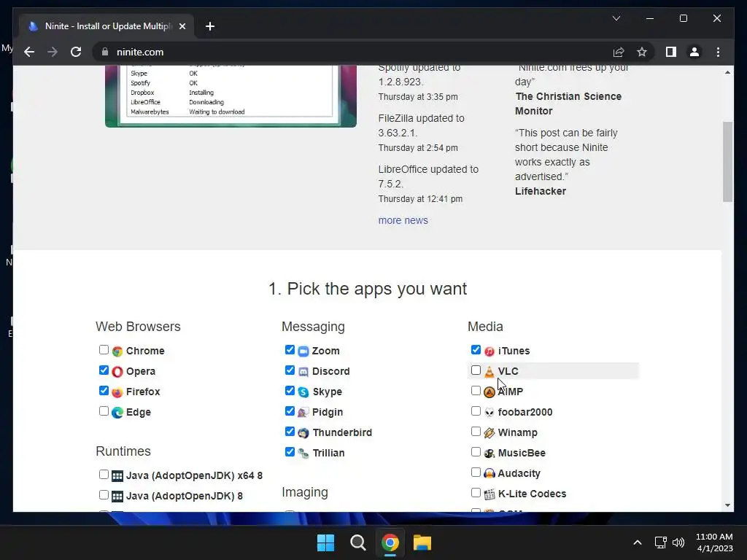The height and width of the screenshot is (560, 747).
Task: Open a new browser tab
Action: click(x=210, y=26)
